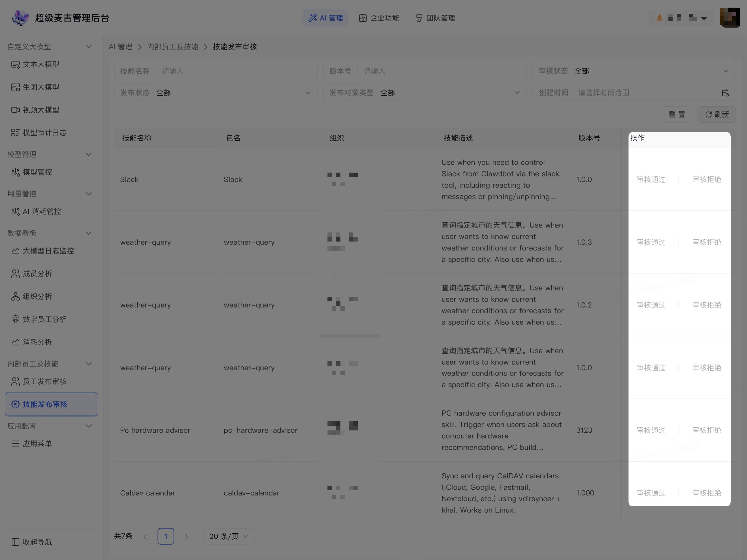Viewport: 747px width, 560px height.
Task: Switch to the AI 管理 tab
Action: (x=325, y=18)
